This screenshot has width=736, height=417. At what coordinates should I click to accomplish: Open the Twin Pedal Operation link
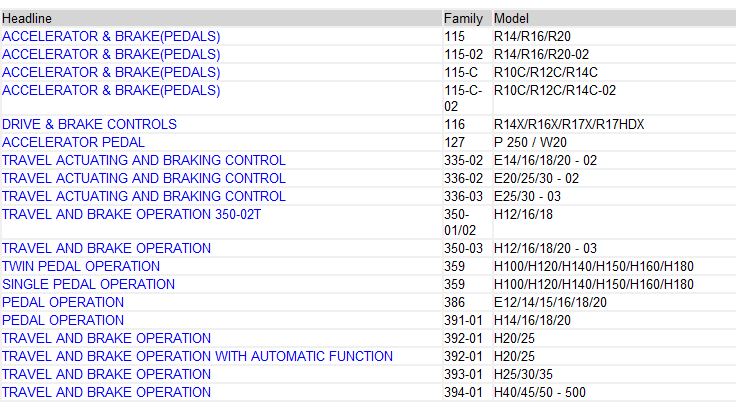81,266
